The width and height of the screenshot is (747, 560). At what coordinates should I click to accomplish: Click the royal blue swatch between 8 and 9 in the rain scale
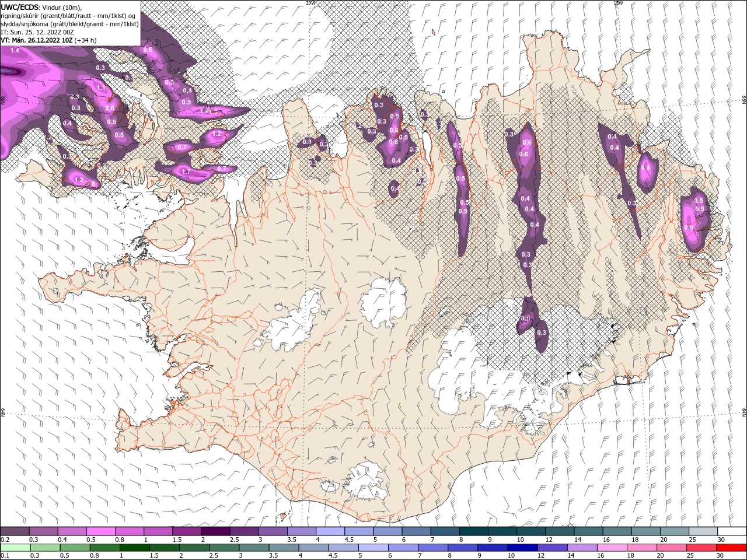(x=462, y=548)
